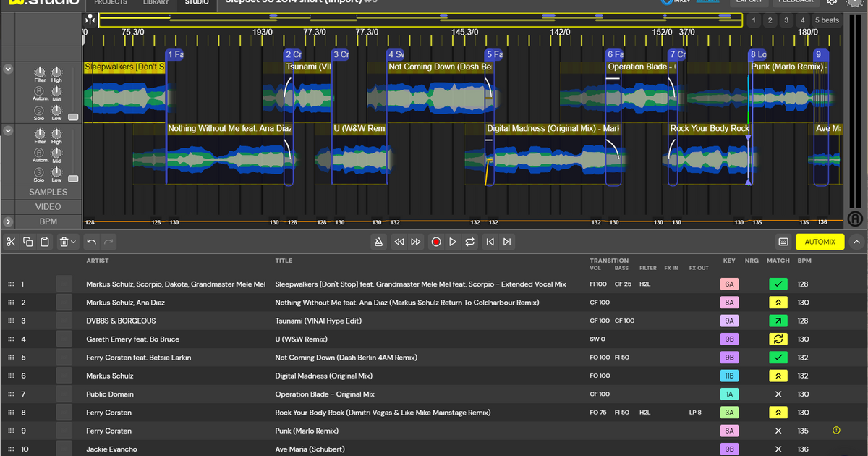Click green match checkmark for Sleepwalkers
The image size is (868, 456).
tap(778, 284)
